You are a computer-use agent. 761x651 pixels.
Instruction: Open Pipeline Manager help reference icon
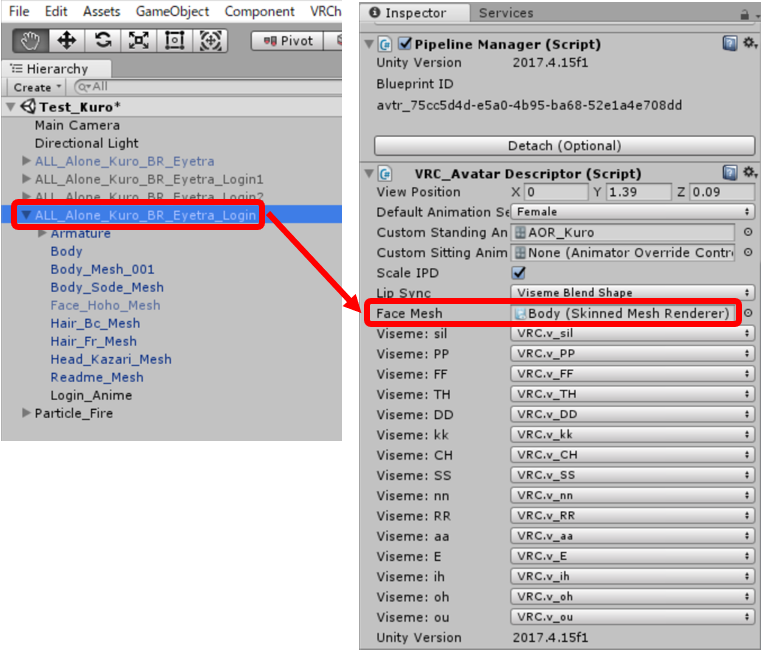click(730, 44)
